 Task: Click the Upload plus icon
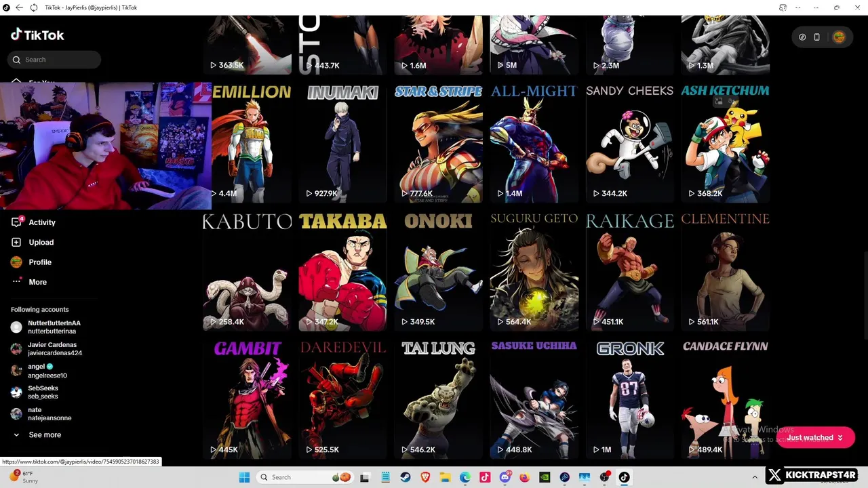16,242
